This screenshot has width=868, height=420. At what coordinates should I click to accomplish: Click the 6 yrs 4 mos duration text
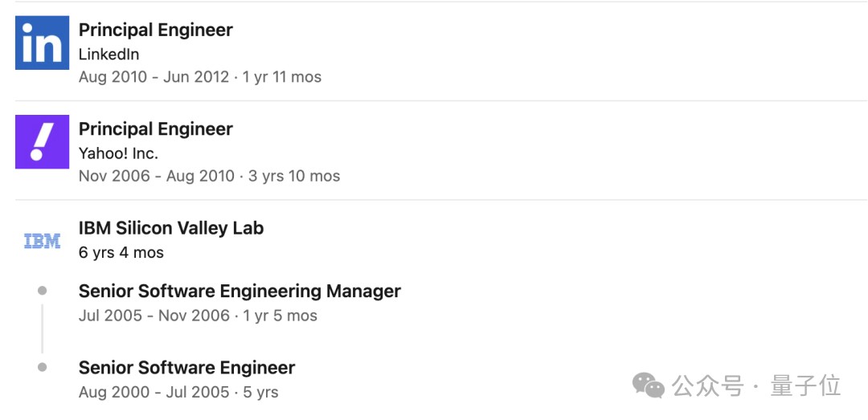tap(121, 252)
